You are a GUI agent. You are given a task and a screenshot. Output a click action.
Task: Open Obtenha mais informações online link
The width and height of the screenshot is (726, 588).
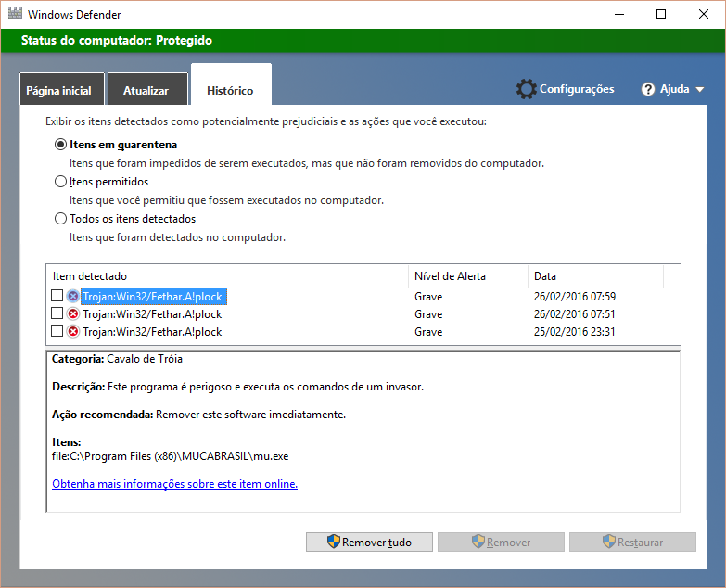[x=174, y=484]
